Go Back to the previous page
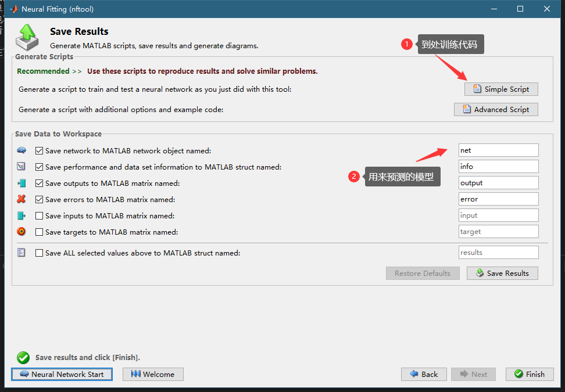This screenshot has width=565, height=392. point(424,374)
